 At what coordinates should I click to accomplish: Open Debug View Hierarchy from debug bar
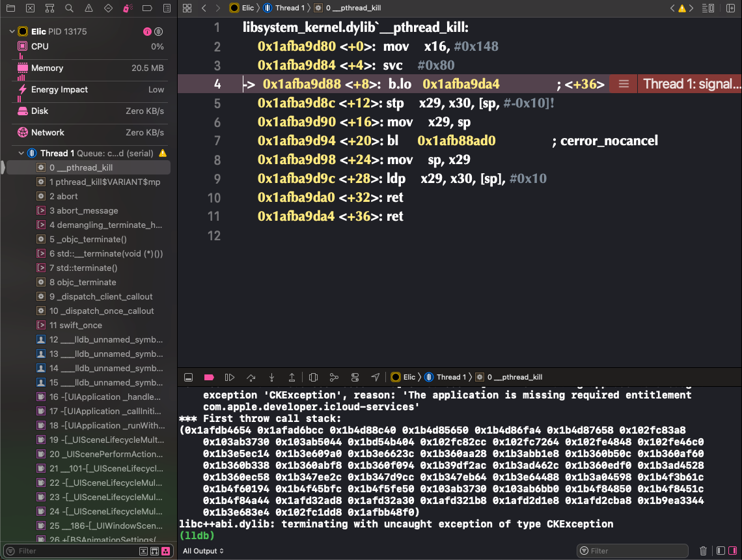(313, 377)
